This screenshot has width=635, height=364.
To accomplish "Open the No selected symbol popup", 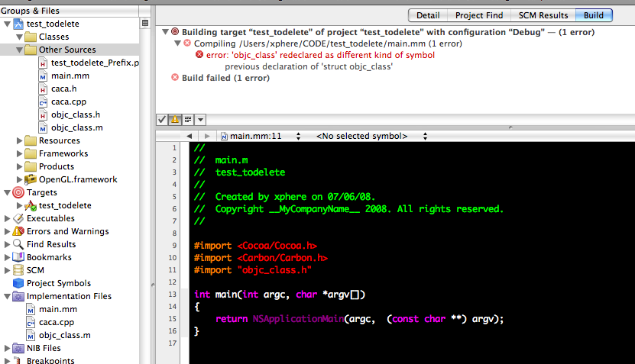I will pos(372,136).
